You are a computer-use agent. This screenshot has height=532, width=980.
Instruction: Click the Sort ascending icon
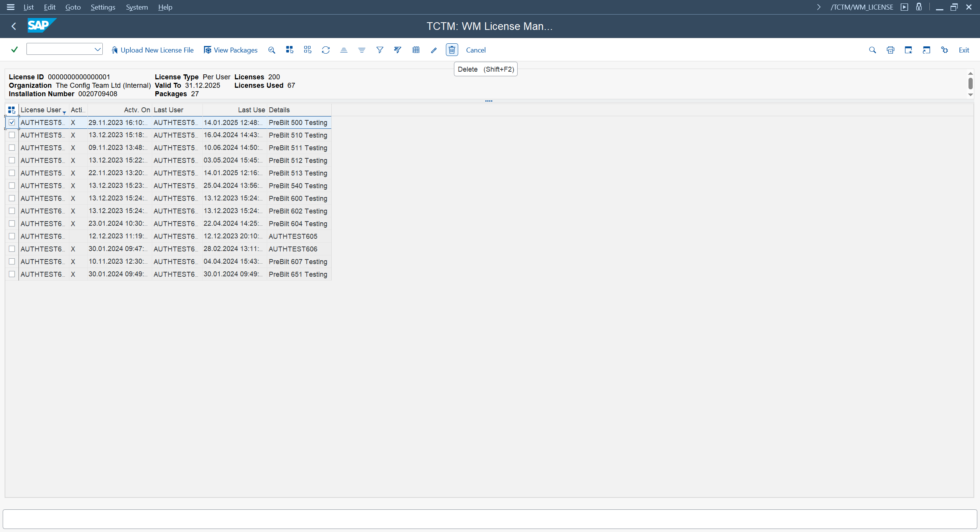[x=344, y=50]
